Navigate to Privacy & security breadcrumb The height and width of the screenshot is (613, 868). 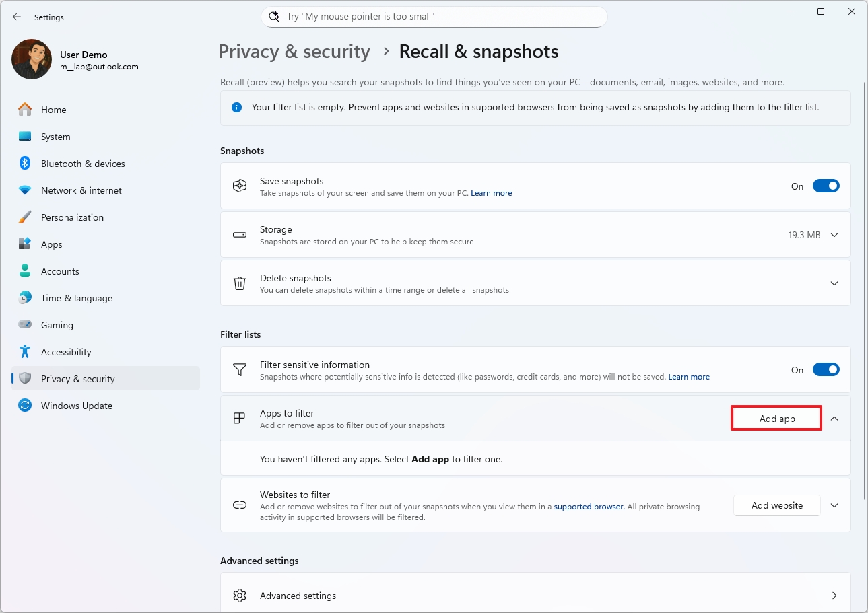pyautogui.click(x=294, y=52)
